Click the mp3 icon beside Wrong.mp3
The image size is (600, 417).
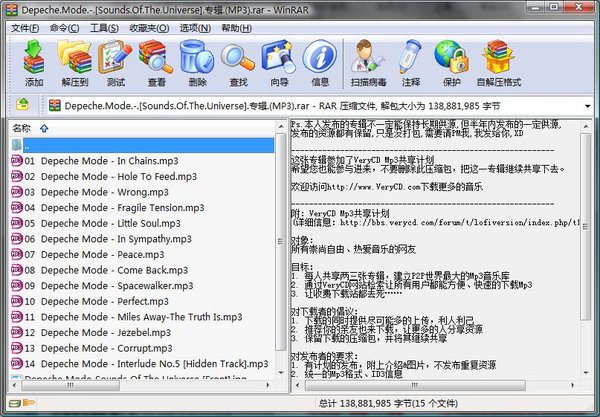point(17,192)
